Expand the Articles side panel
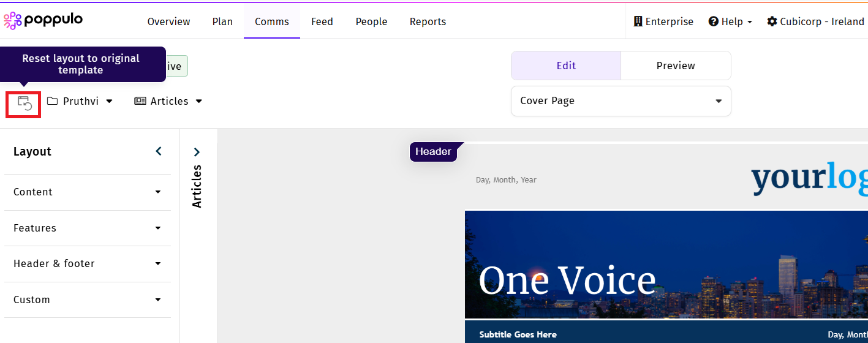Screen dimensions: 868x343 197,152
